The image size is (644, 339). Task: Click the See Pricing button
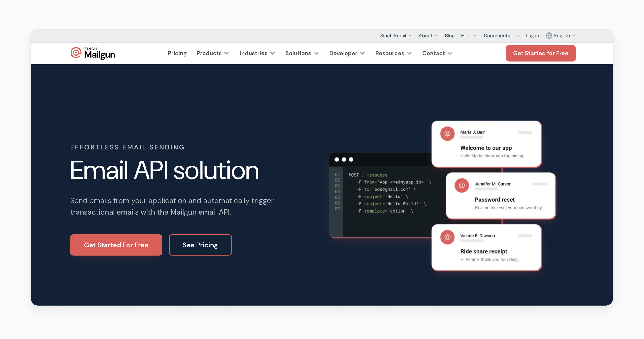(200, 245)
